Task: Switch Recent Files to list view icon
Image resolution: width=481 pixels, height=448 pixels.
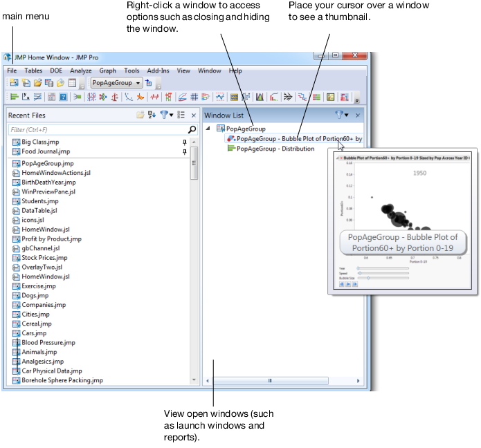Action: click(181, 115)
